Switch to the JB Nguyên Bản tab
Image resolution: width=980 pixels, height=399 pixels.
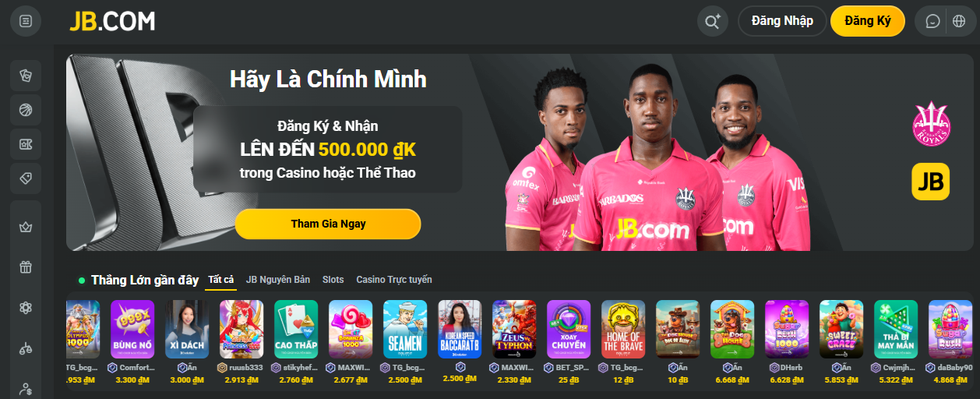point(278,280)
